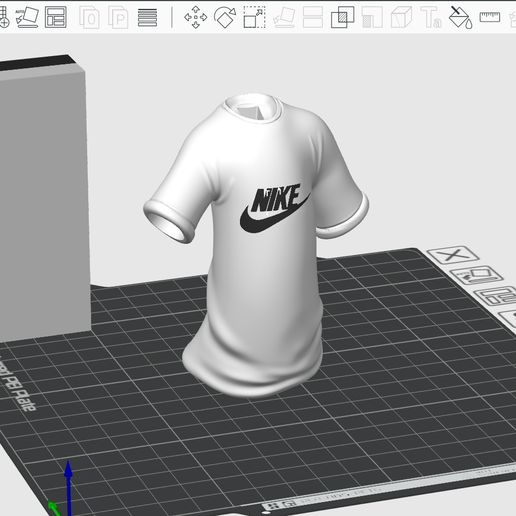Viewport: 516px width, 516px height.
Task: Select the Text Shape tool
Action: click(x=431, y=17)
